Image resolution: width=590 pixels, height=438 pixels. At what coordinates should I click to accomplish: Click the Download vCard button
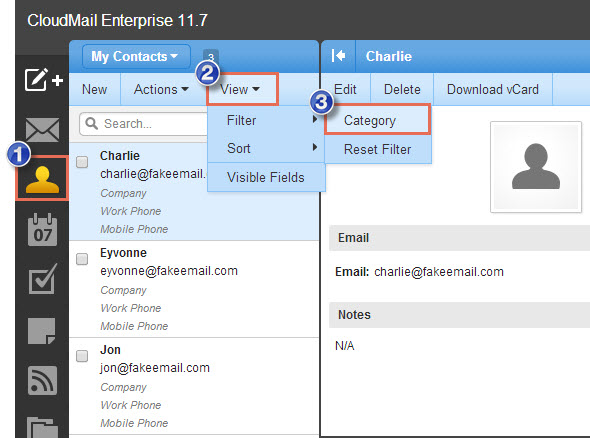493,90
